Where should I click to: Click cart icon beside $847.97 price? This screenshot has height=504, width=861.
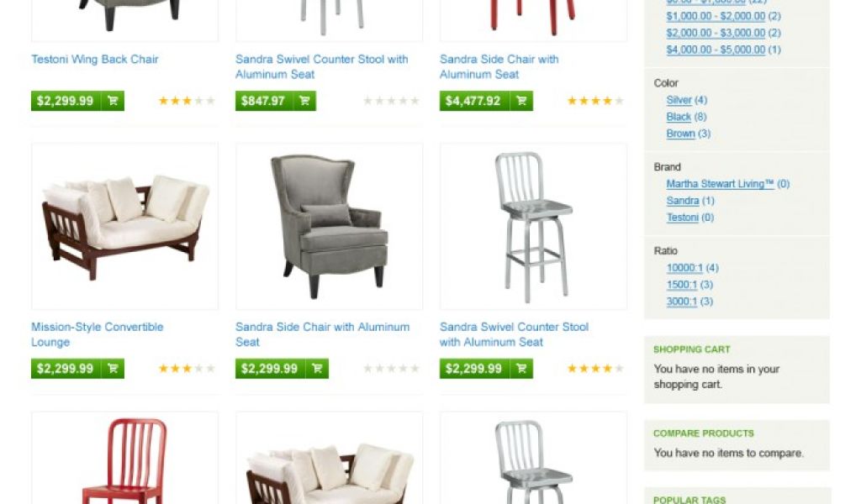click(x=304, y=101)
